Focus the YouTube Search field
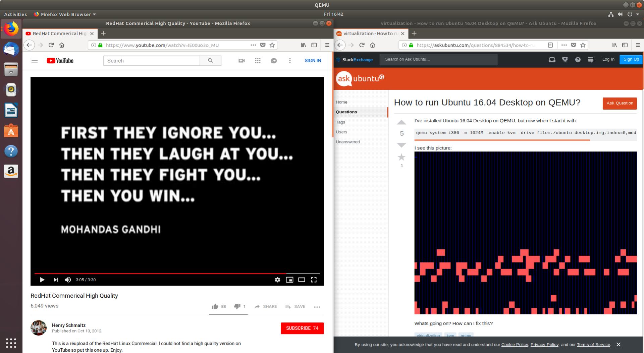 tap(152, 61)
